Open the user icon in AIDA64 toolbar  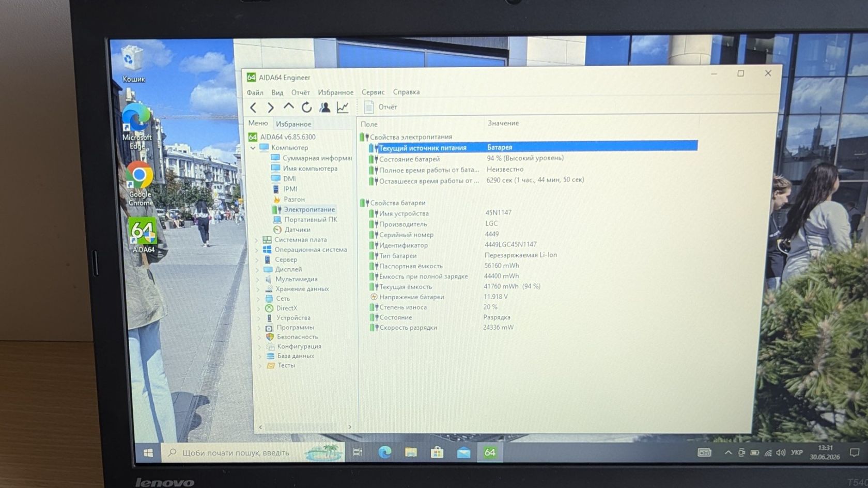click(324, 107)
